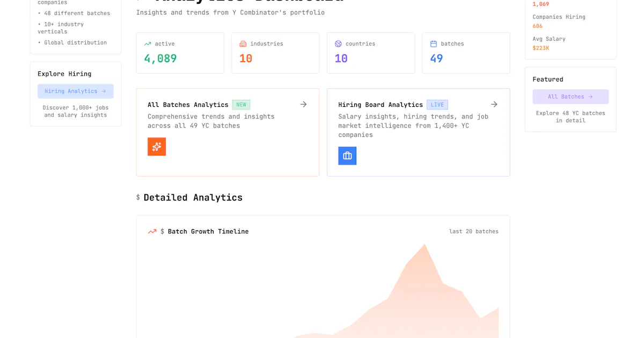This screenshot has height=338, width=644.
Task: Click the Batch Growth Timeline title
Action: tap(208, 231)
